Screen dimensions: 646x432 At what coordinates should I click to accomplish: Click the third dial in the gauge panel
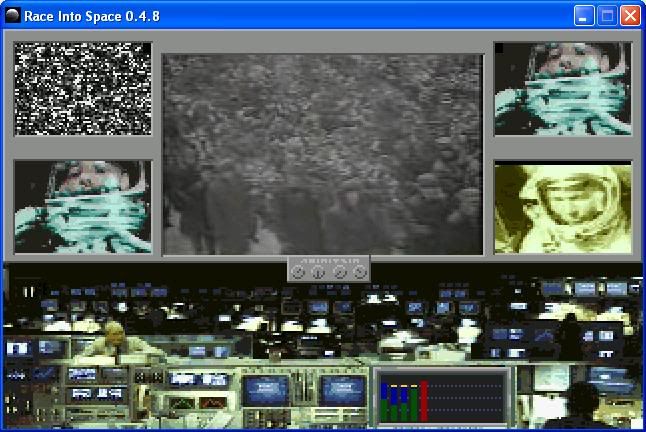(340, 272)
